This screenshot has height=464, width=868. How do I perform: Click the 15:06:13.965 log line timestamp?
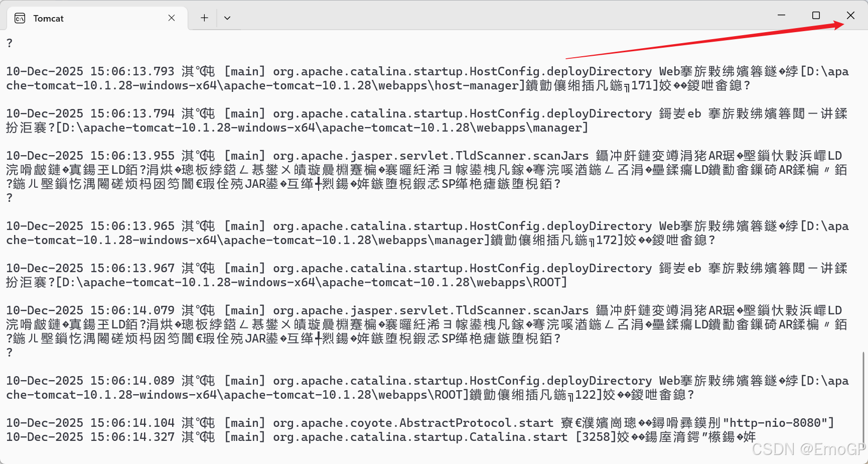coord(90,226)
